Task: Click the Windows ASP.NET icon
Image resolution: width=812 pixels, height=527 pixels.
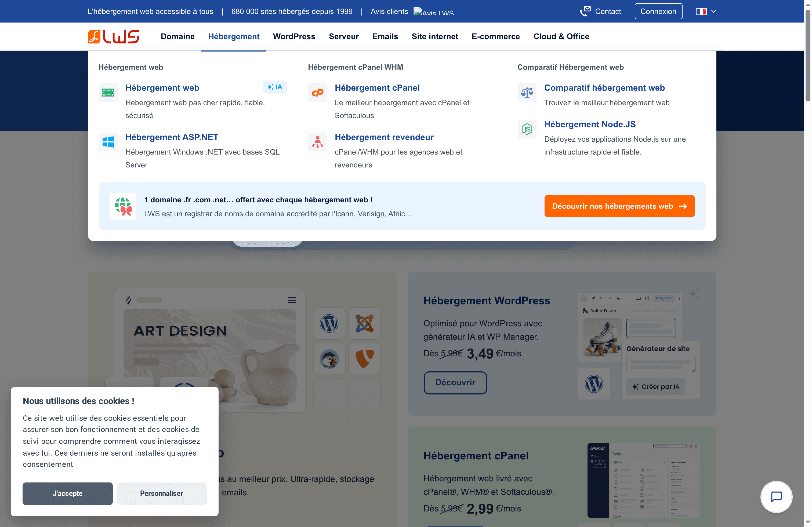Action: [x=108, y=142]
